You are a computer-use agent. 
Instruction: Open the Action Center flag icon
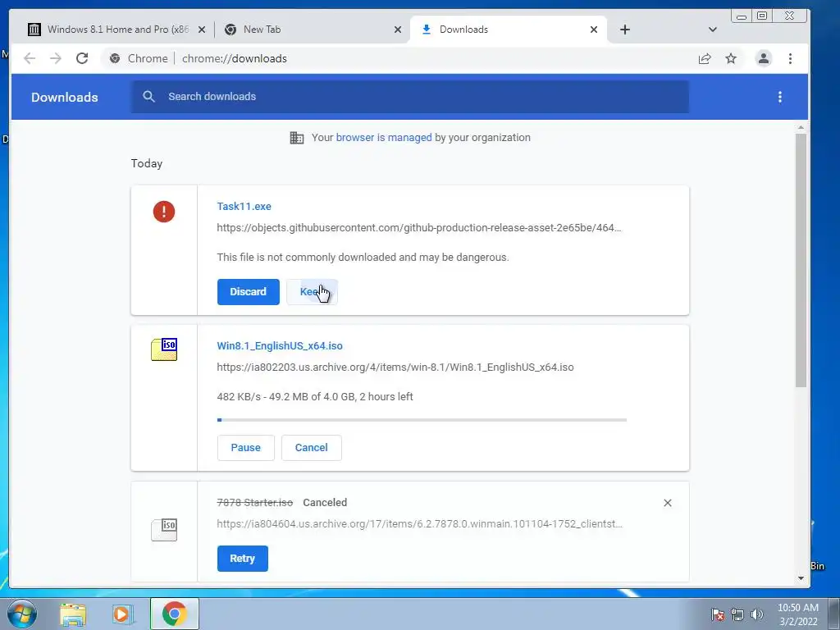tap(718, 614)
